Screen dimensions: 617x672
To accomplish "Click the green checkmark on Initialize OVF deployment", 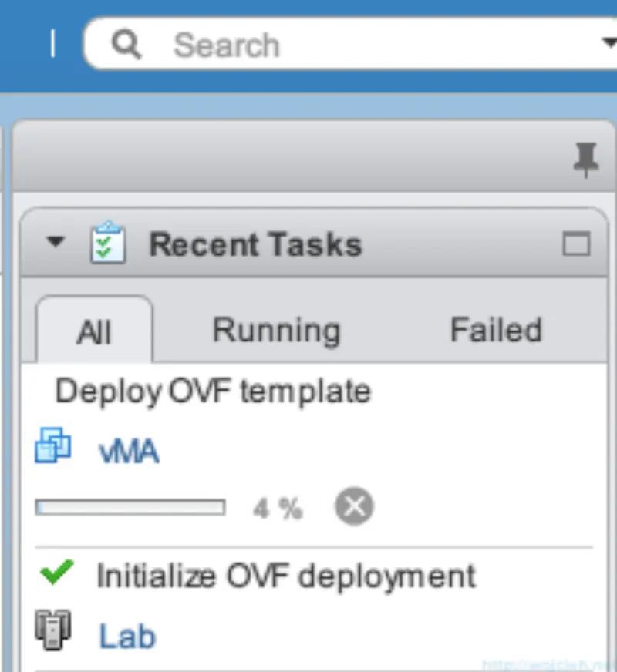I will tap(55, 574).
